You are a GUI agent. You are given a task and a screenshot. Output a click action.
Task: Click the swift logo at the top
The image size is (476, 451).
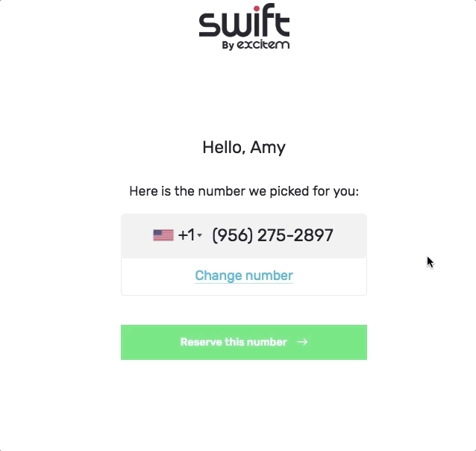[x=244, y=26]
